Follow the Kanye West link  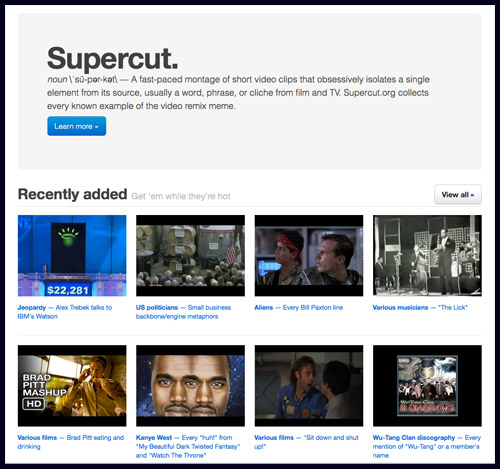click(154, 438)
